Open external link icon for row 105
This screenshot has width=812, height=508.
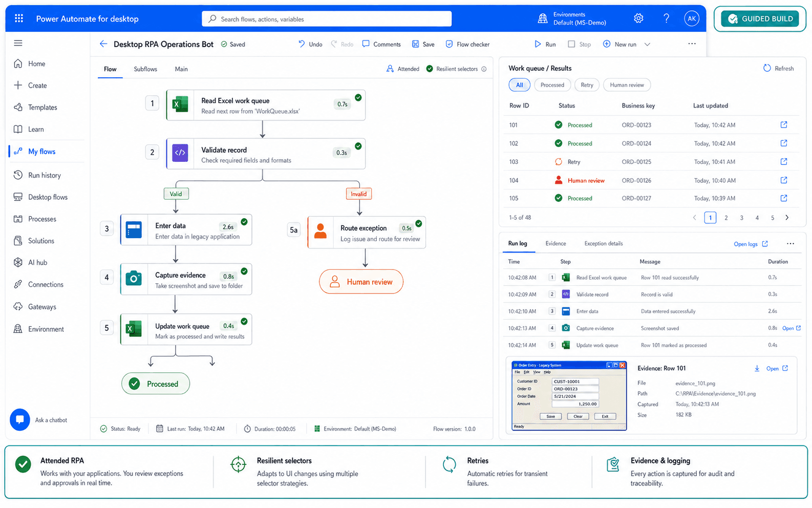(x=784, y=198)
